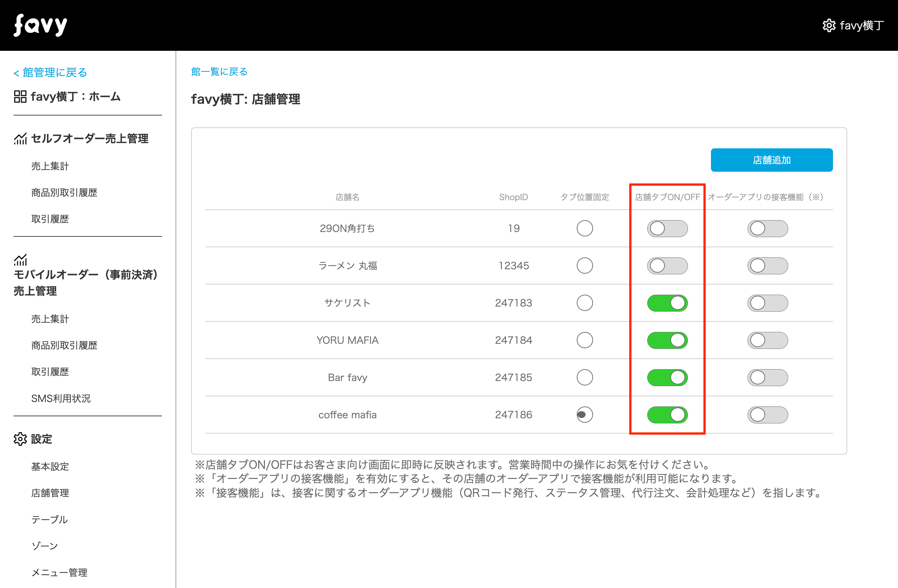This screenshot has width=898, height=588.
Task: Turn off the 店舗タブ toggle for サケリスト
Action: (x=667, y=303)
